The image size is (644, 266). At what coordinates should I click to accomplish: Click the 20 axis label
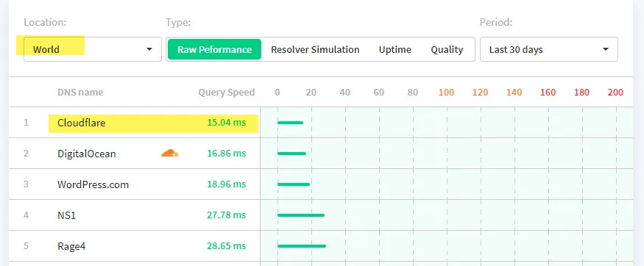click(311, 93)
